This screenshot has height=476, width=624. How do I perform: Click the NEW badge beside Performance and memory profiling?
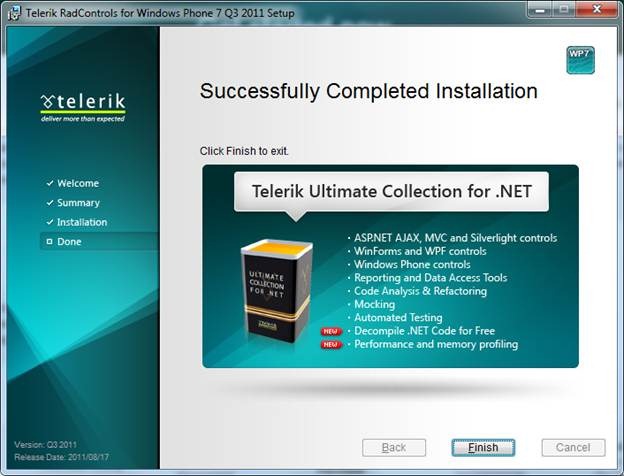[x=332, y=345]
